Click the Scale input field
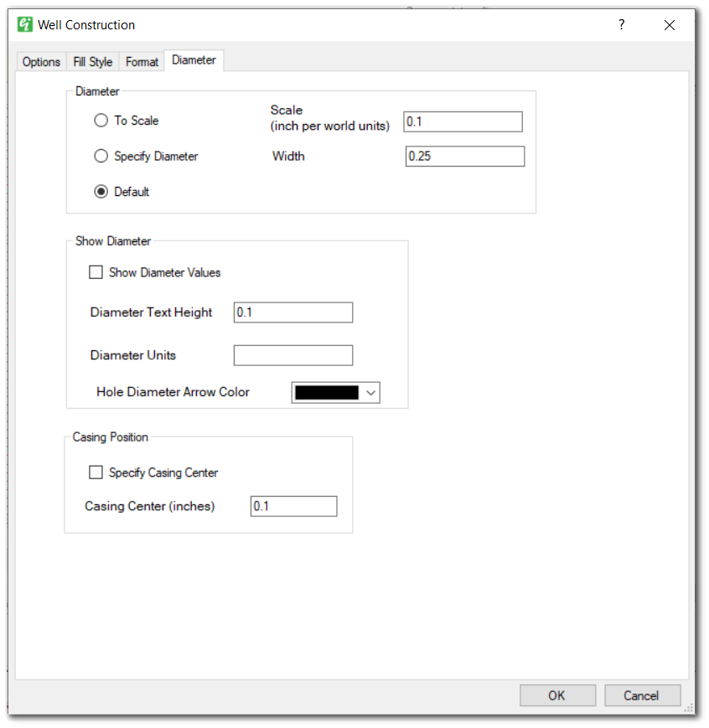This screenshot has height=728, width=709. tap(463, 121)
